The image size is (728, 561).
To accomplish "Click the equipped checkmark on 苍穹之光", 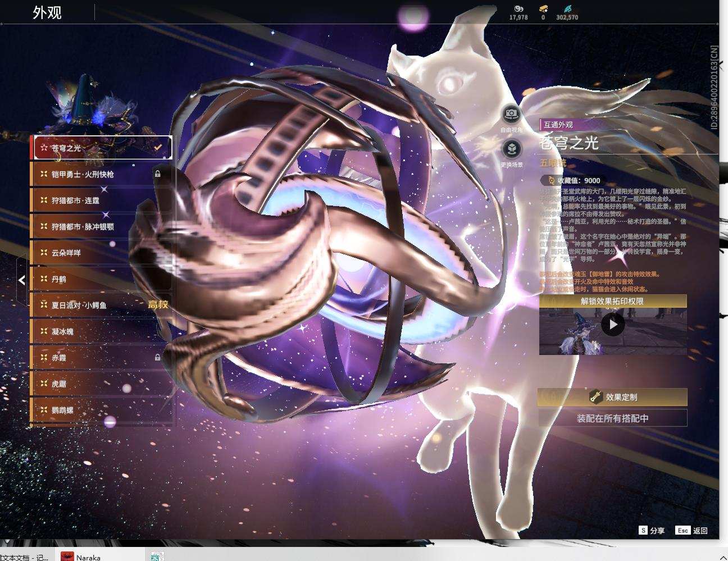I will (158, 148).
